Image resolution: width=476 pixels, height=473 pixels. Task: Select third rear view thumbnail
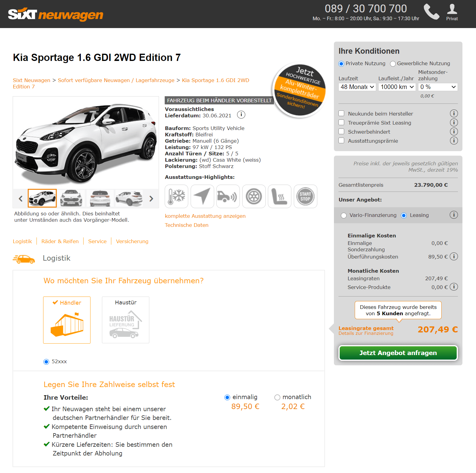click(100, 198)
